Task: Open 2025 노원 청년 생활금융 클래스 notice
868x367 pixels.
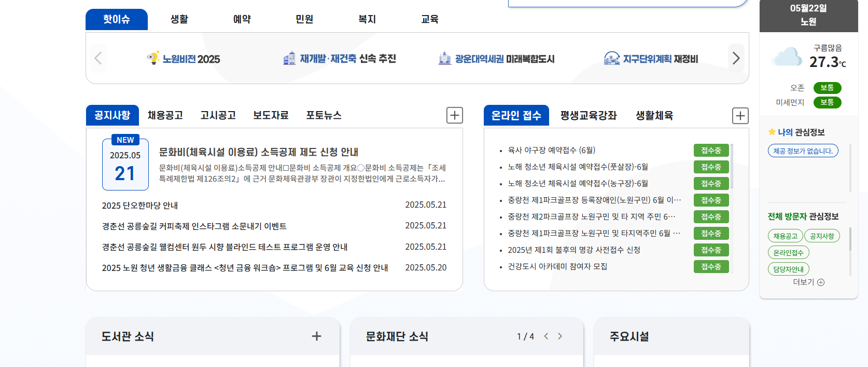Action: (x=245, y=268)
